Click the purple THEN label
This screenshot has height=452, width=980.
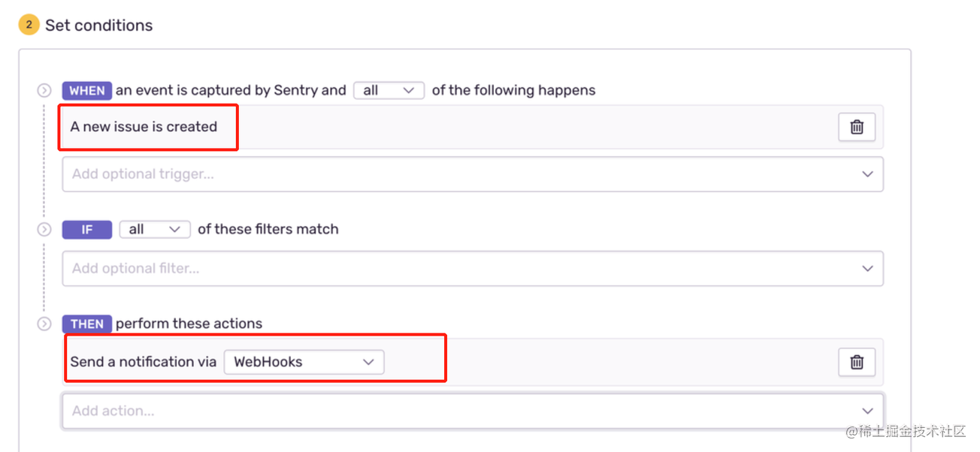click(x=87, y=324)
